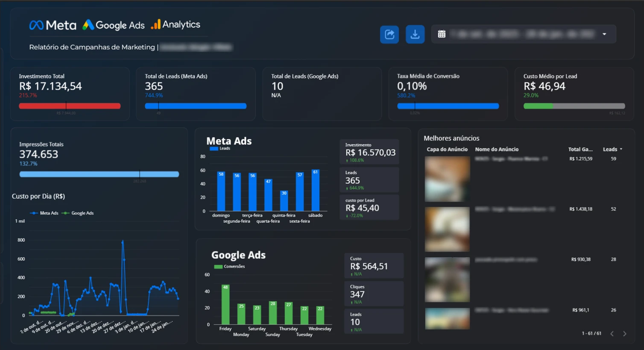
Task: Click the Analytics logo in header
Action: point(176,24)
